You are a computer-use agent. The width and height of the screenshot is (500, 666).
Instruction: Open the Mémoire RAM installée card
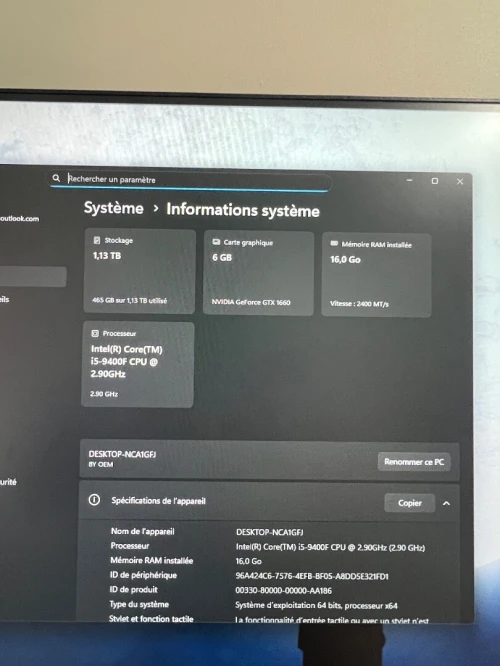coord(376,275)
